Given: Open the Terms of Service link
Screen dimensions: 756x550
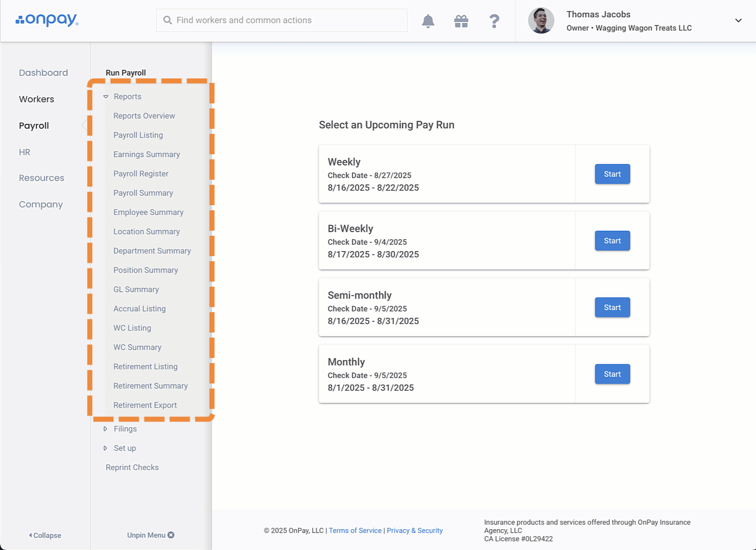Looking at the screenshot, I should [355, 531].
